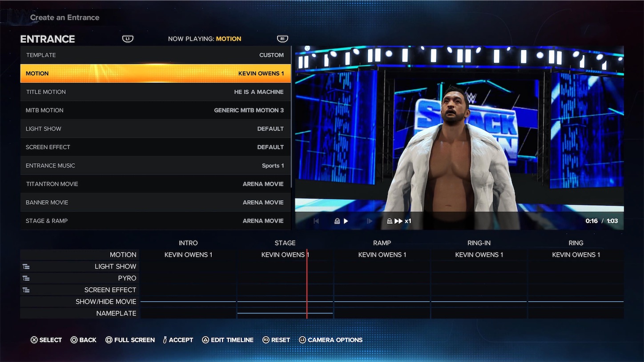
Task: Click the entrance settings list scrollbar
Action: [x=292, y=117]
